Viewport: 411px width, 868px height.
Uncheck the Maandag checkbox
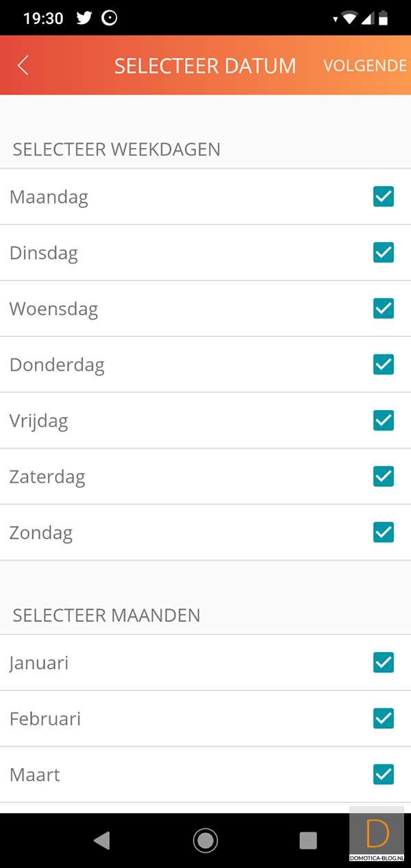384,197
